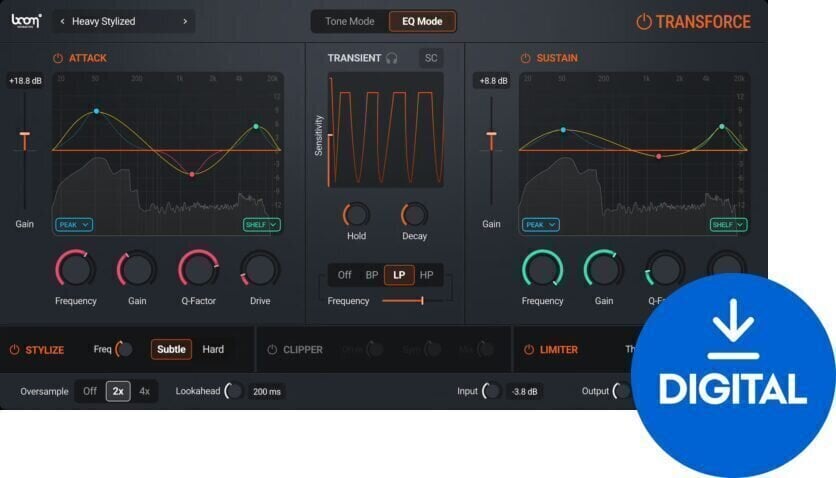Viewport: 836px width, 478px height.
Task: Select the LP filter option
Action: click(x=399, y=275)
